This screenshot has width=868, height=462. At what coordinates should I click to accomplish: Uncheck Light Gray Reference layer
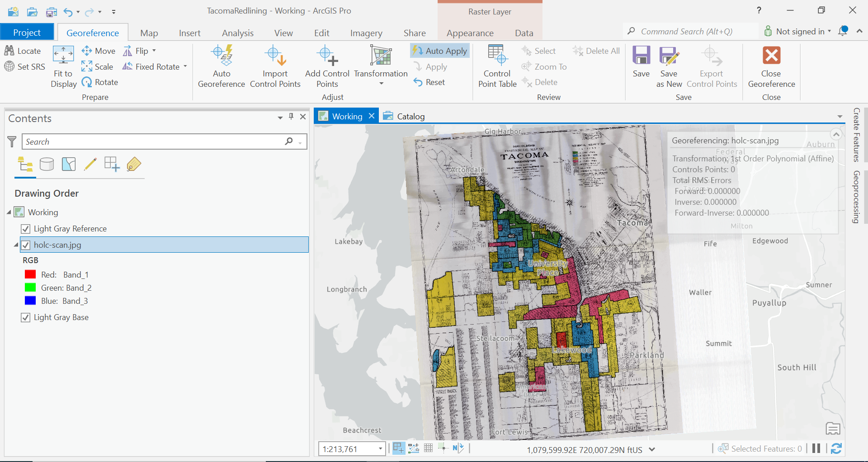tap(26, 229)
